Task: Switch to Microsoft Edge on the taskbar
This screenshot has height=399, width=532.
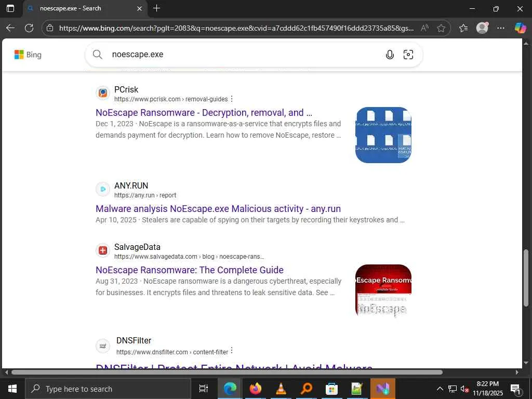Action: (x=230, y=389)
